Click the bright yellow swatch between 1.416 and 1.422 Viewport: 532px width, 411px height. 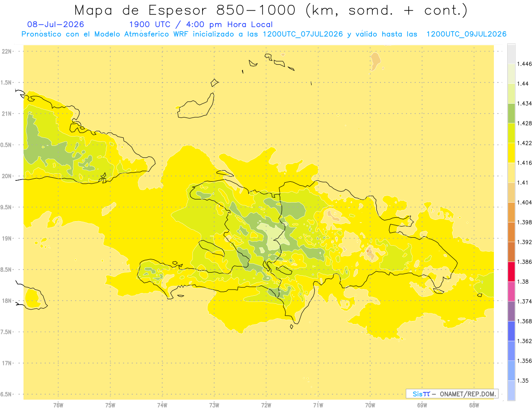pyautogui.click(x=511, y=153)
